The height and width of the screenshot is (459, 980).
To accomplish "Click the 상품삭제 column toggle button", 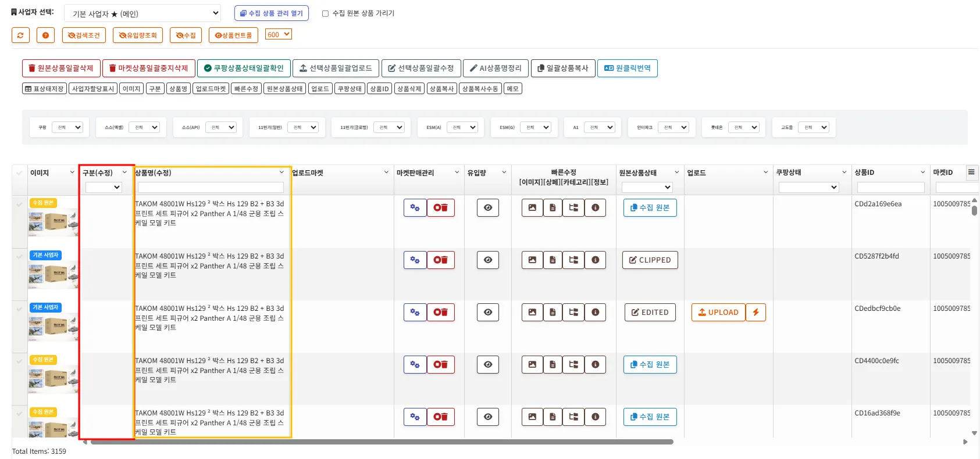I will coord(409,88).
